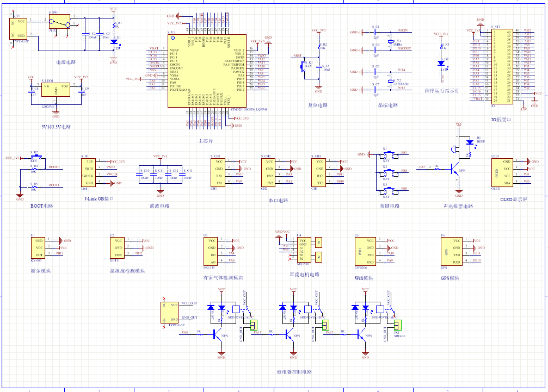Click the S_R5 10K resistor on BOOT1
This screenshot has height=392, width=548.
pos(34,187)
